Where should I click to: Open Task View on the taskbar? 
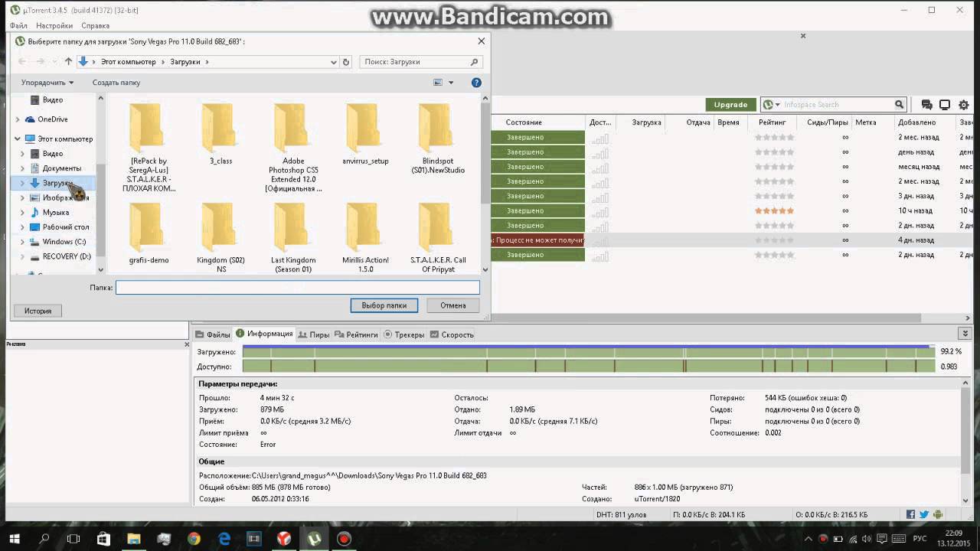pyautogui.click(x=73, y=539)
